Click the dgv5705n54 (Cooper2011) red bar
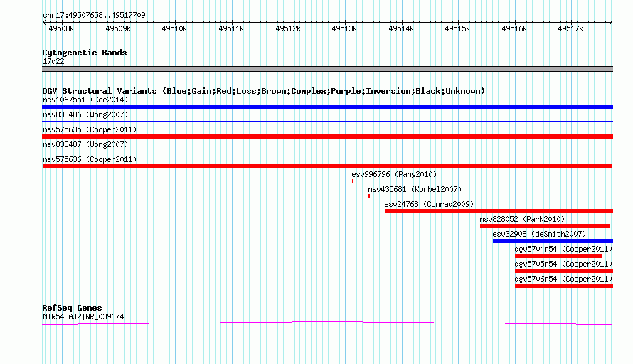Screen dimensions: 633x364 click(x=564, y=271)
